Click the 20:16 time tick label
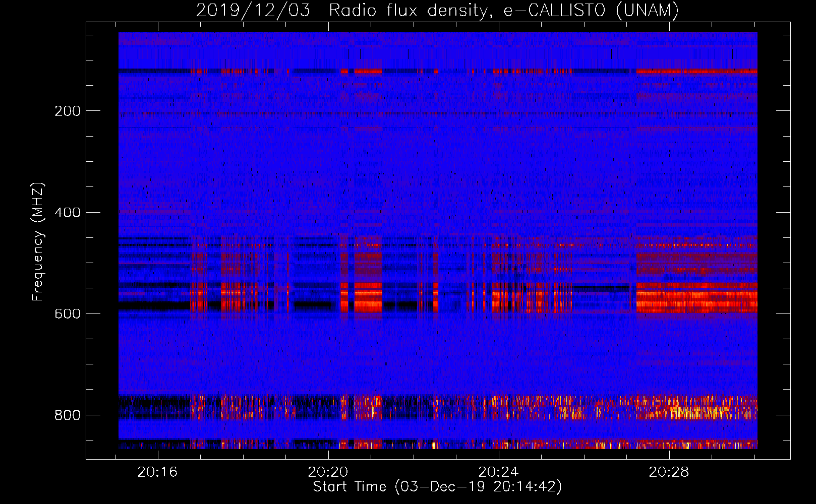Viewport: 816px width, 504px height. pos(158,472)
